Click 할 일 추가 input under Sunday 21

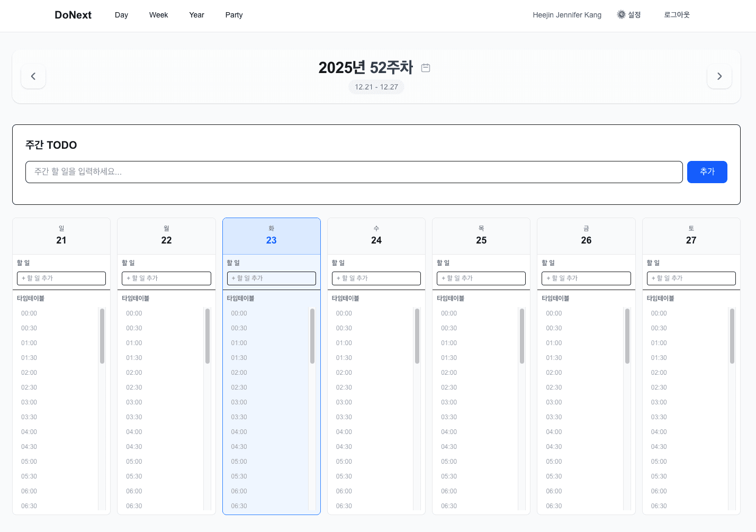click(x=61, y=278)
